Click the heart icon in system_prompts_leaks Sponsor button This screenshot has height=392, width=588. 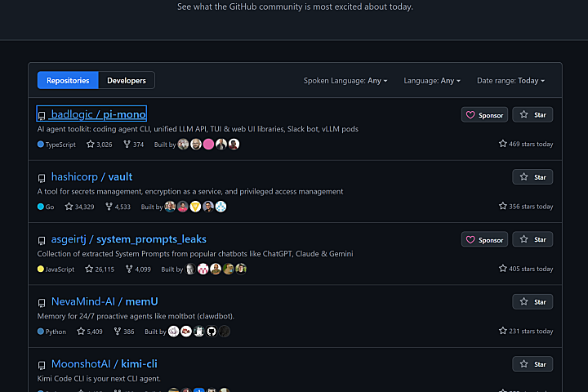pyautogui.click(x=470, y=239)
